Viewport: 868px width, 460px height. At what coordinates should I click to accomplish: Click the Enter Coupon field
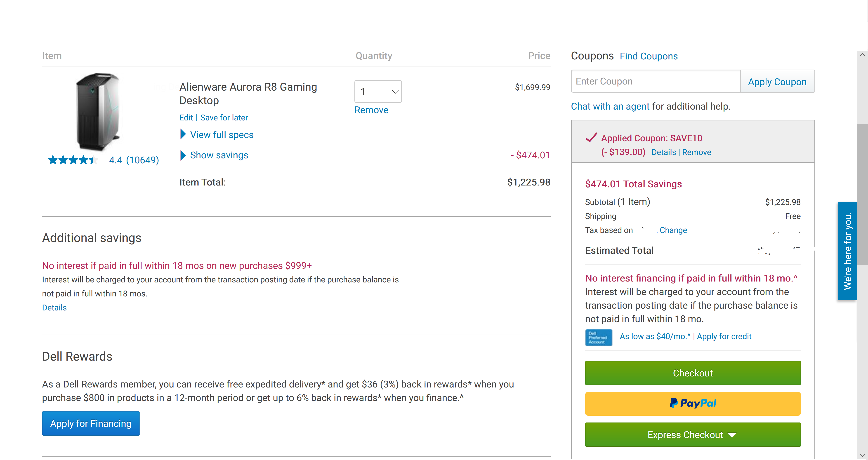click(655, 82)
